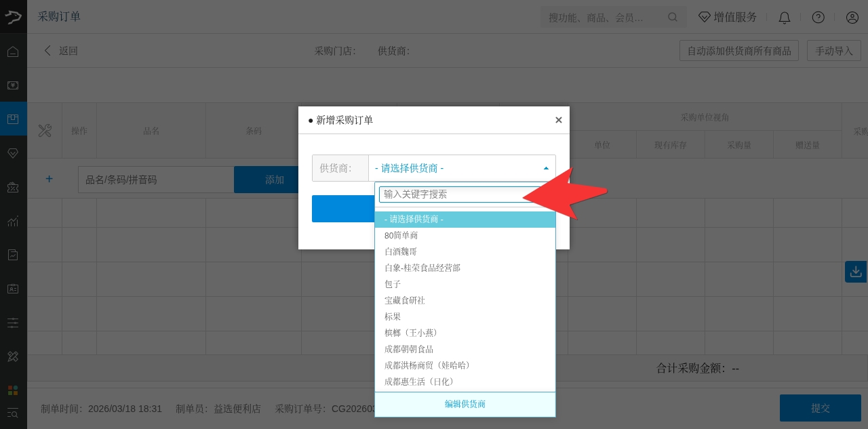Click the blue download icon on right edge
This screenshot has width=868, height=429.
point(856,272)
